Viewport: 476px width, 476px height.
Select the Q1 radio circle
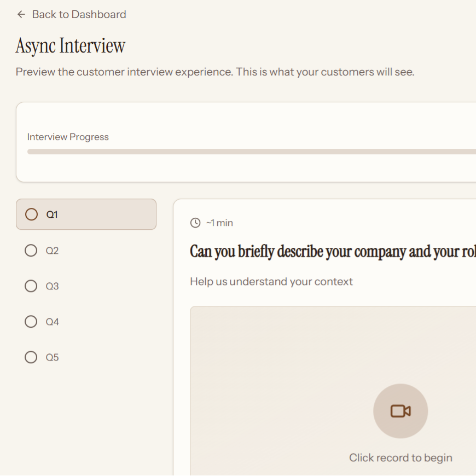click(x=32, y=214)
